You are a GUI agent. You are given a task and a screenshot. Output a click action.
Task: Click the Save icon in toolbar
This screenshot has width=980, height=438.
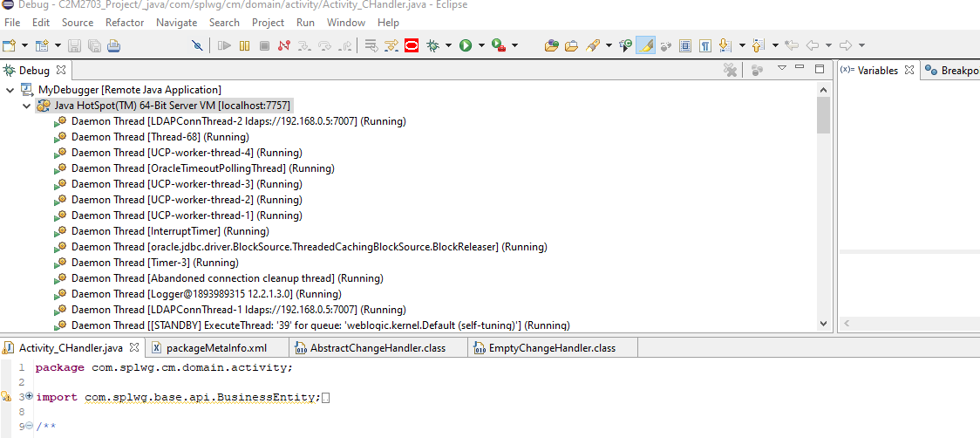(x=74, y=45)
